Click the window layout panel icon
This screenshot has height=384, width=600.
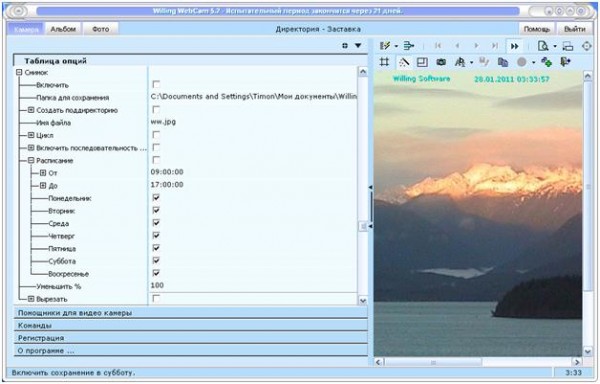tap(422, 62)
